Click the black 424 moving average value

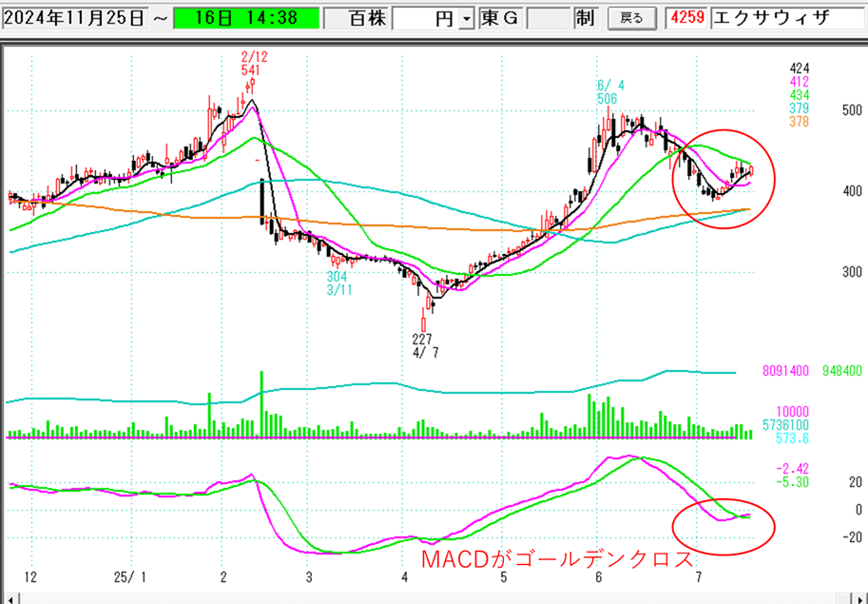coord(800,68)
